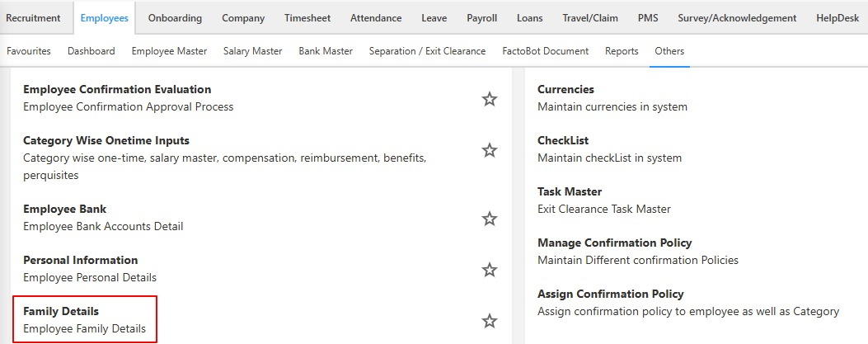
Task: Go to Personal Information
Action: pos(80,261)
